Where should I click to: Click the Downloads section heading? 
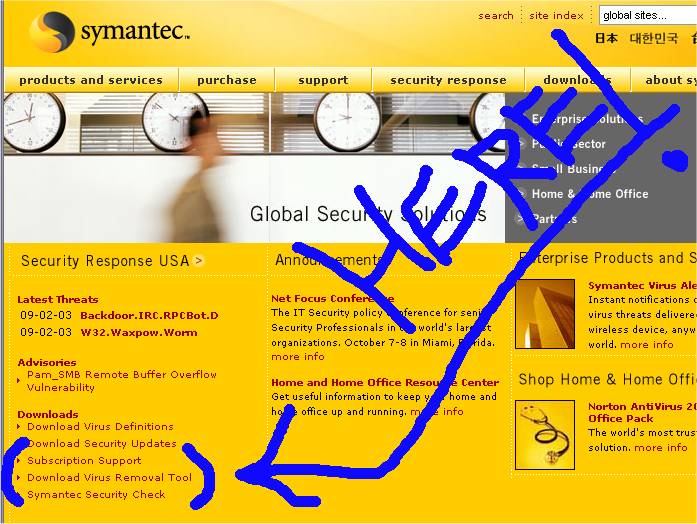pyautogui.click(x=48, y=415)
